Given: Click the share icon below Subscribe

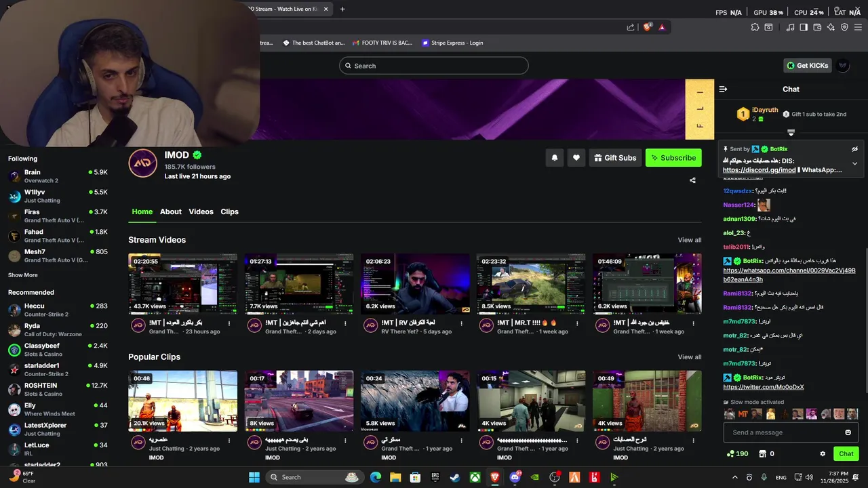Looking at the screenshot, I should pos(692,180).
